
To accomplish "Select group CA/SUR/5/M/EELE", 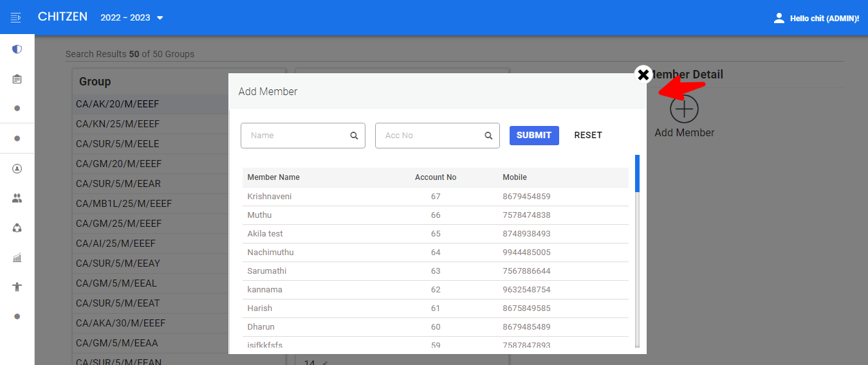I will (x=151, y=144).
